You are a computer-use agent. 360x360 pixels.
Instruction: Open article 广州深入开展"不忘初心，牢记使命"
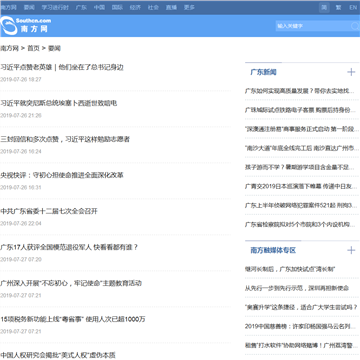(71, 283)
